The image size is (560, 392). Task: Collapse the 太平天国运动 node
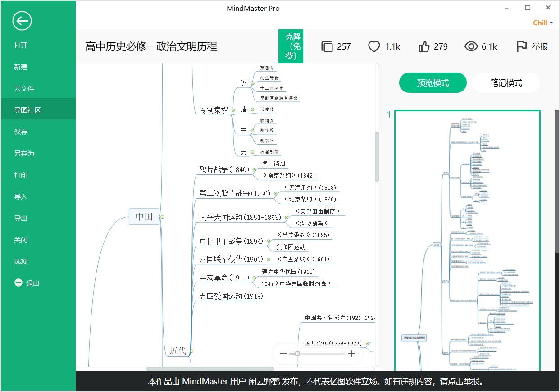point(287,218)
